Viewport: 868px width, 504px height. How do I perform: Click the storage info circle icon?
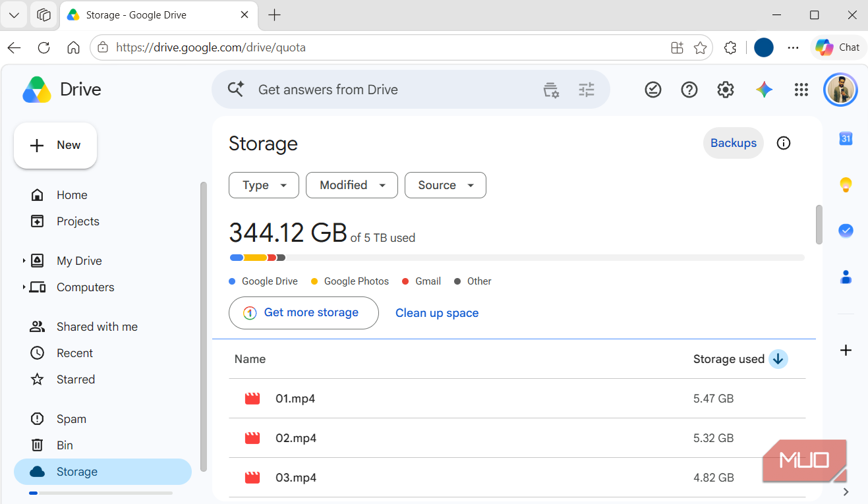coord(784,143)
